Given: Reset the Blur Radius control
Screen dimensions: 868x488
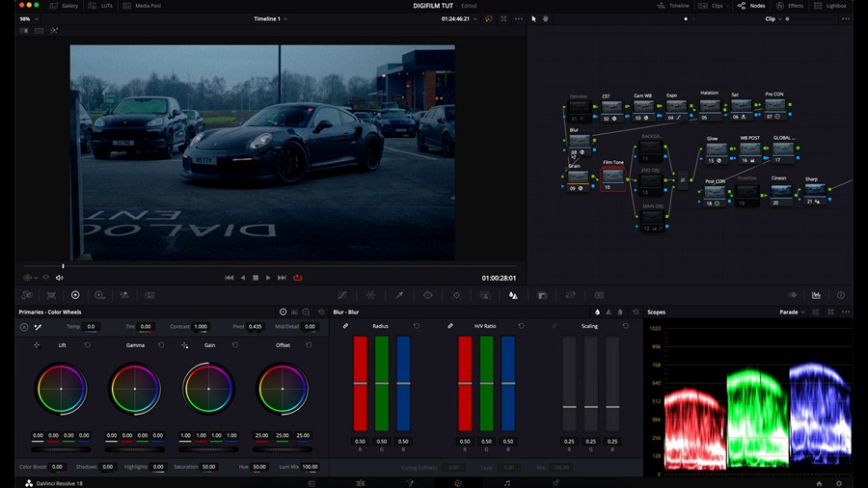Looking at the screenshot, I should point(417,326).
